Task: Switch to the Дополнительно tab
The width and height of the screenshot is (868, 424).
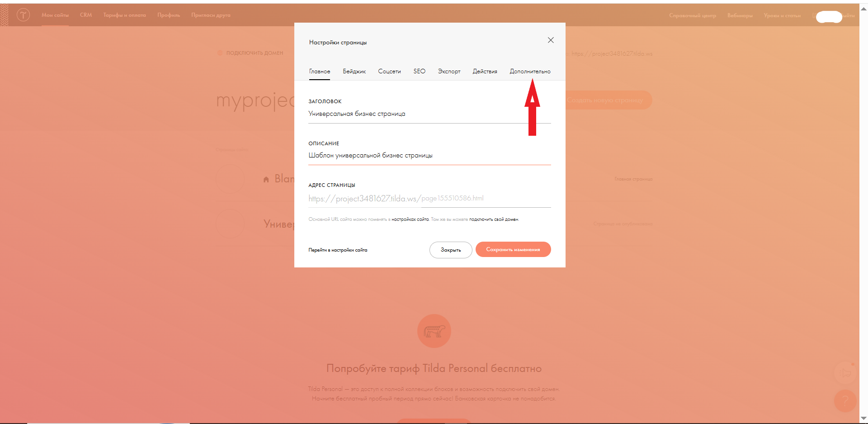Action: 530,71
